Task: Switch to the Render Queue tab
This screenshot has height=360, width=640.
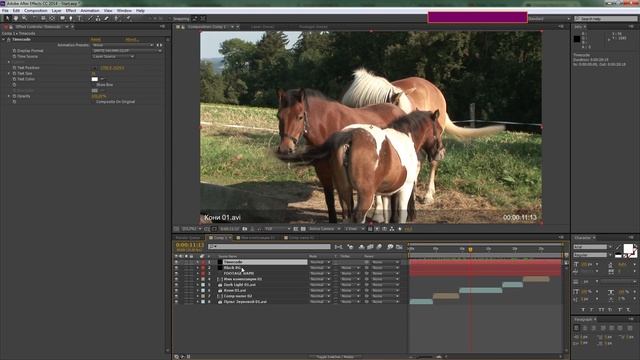Action: (188, 238)
